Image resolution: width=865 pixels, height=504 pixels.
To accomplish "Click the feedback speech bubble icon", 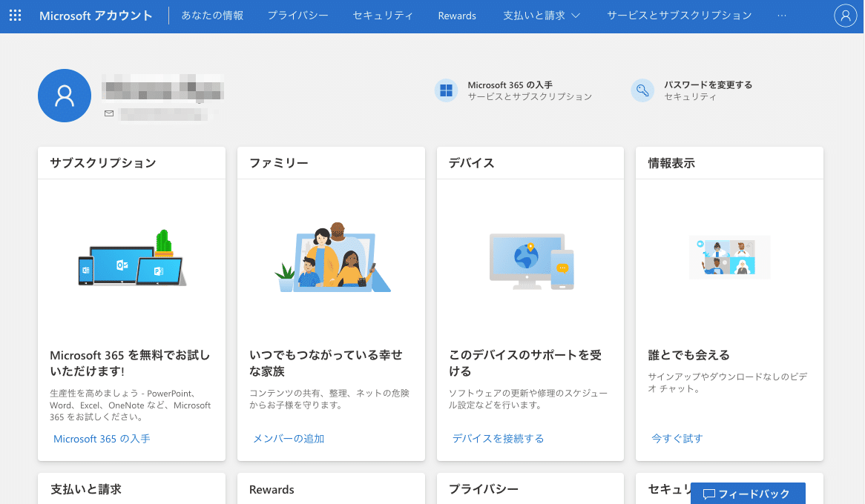I will click(x=709, y=494).
